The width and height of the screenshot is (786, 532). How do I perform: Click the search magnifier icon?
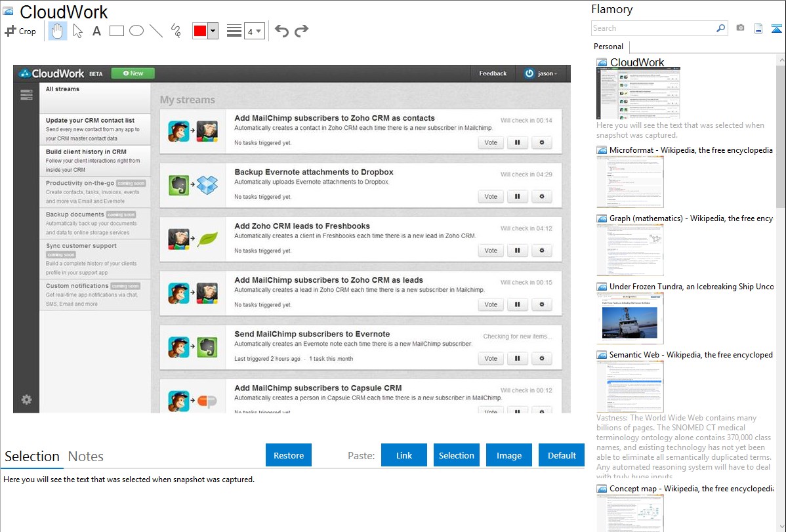click(x=720, y=28)
